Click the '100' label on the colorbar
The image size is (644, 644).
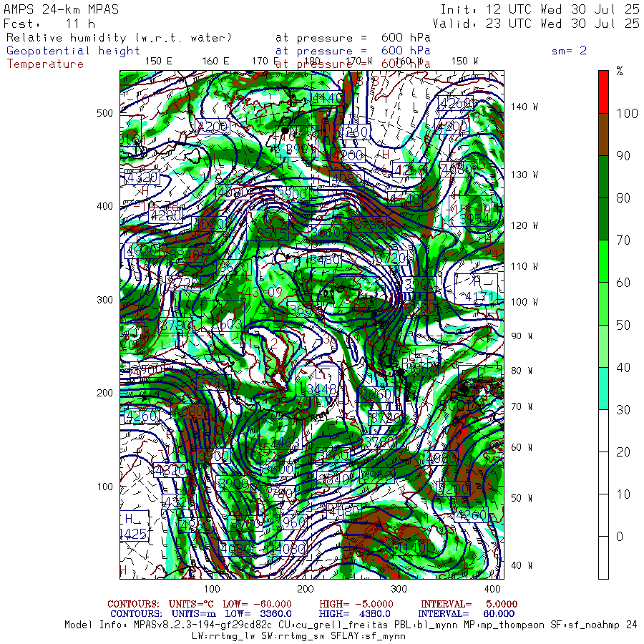click(627, 113)
